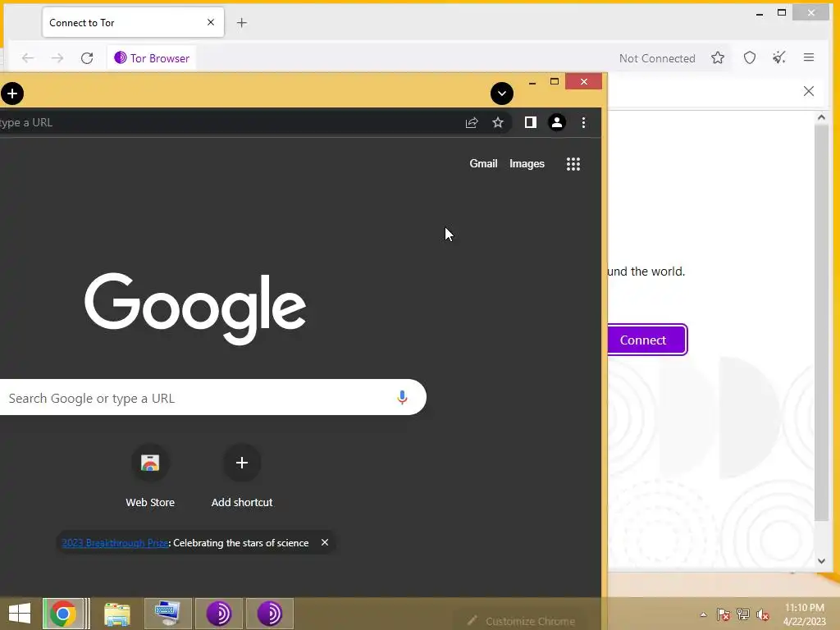
Task: Click the Not Connected status text
Action: (657, 58)
